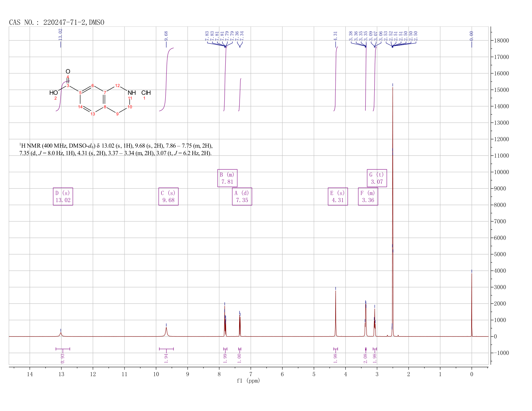The image size is (532, 411).
Task: Click peak label 13.02 at top
Action: [60, 34]
